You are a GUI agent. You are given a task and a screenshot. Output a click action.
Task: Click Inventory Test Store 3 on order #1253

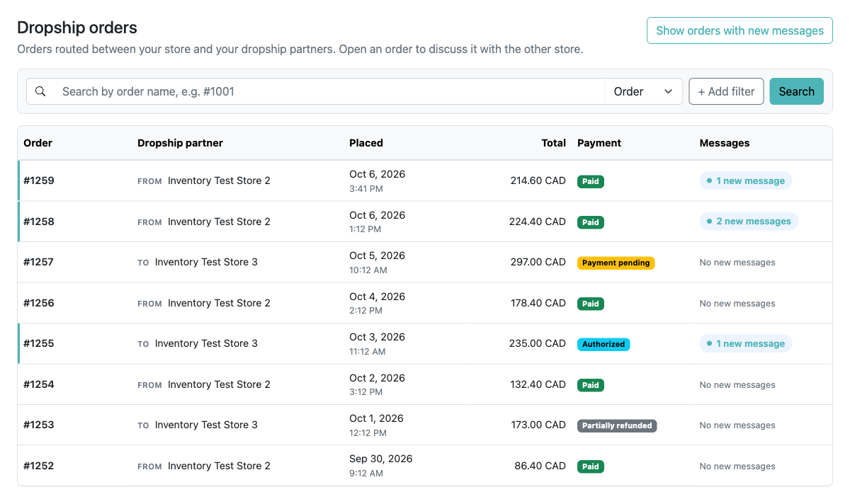(206, 425)
